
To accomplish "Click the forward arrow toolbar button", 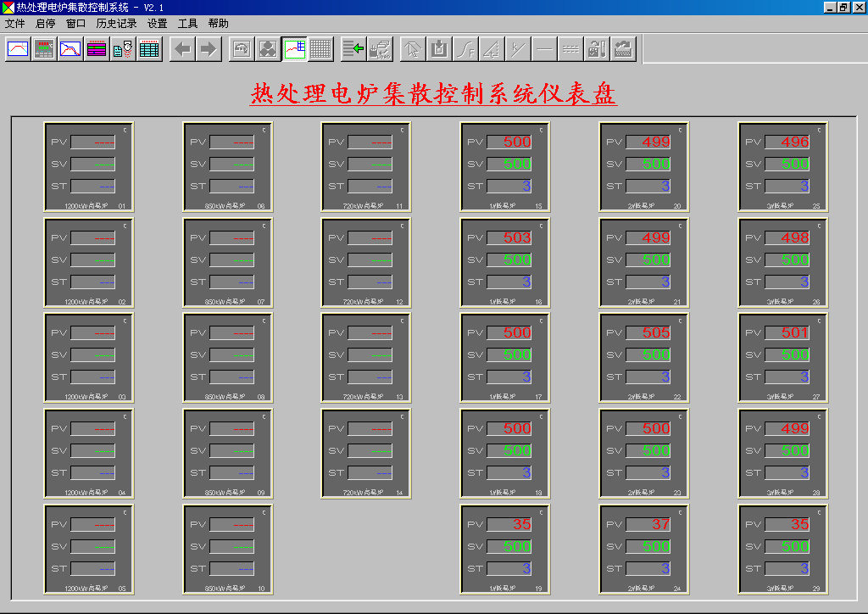I will pyautogui.click(x=209, y=49).
